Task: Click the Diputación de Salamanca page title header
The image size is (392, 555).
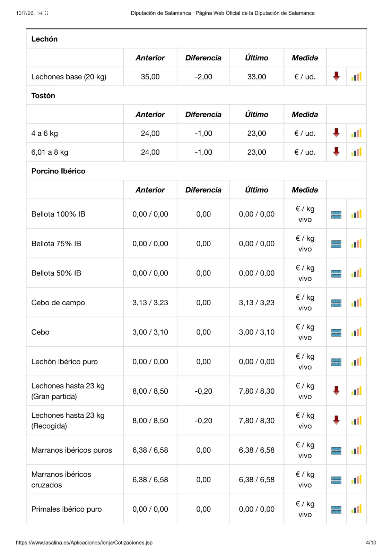Action: [x=223, y=13]
